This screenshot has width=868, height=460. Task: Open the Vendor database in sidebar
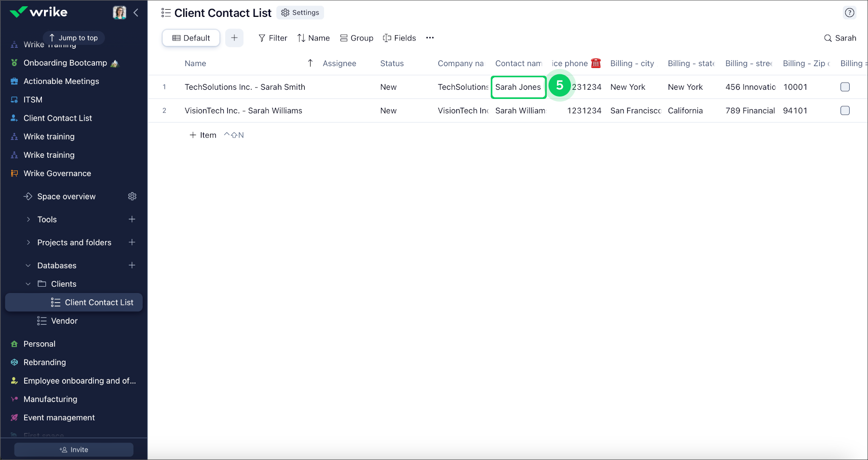coord(64,321)
